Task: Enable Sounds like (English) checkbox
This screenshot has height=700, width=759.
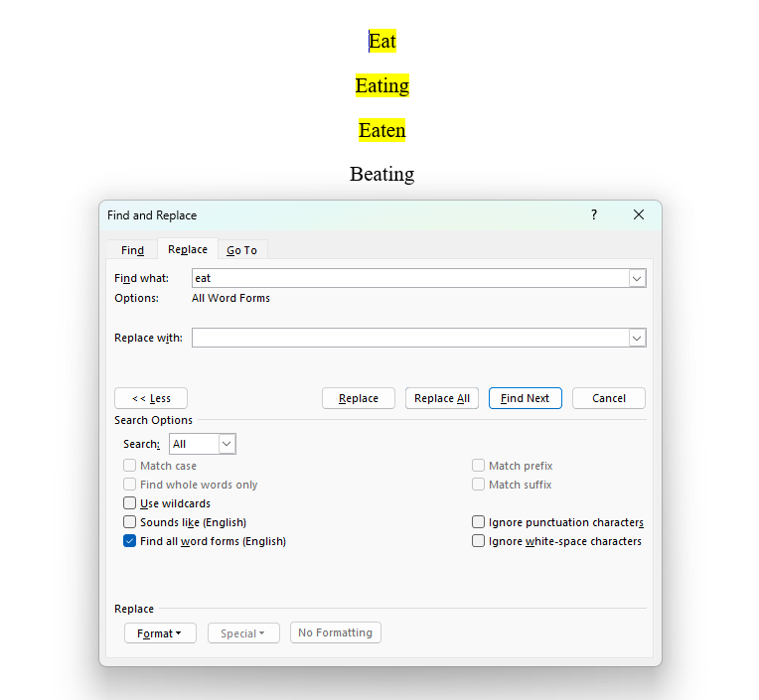Action: [130, 522]
